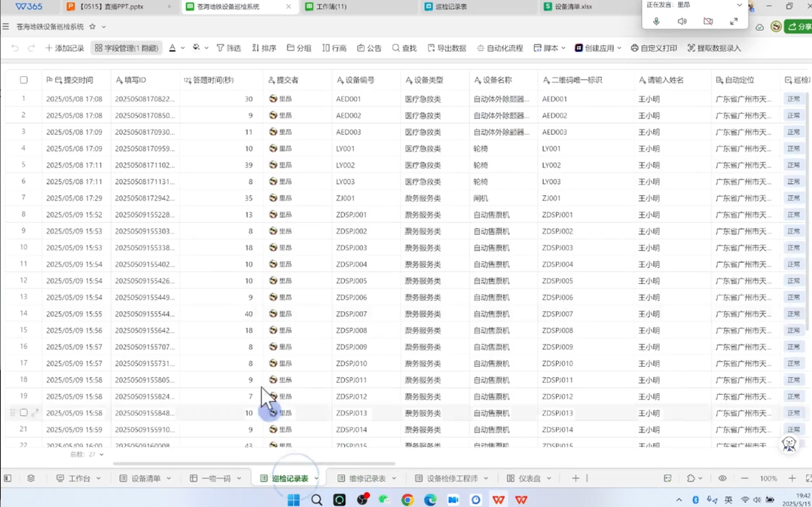
Task: Check the row 20 checkbox
Action: click(x=23, y=413)
